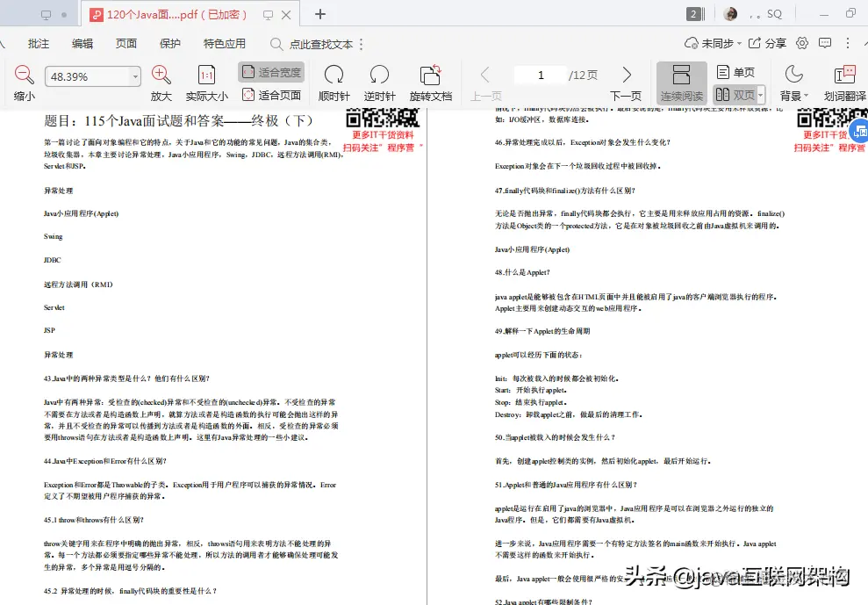868x605 pixels.
Task: Click the 分享 share button
Action: [x=770, y=42]
